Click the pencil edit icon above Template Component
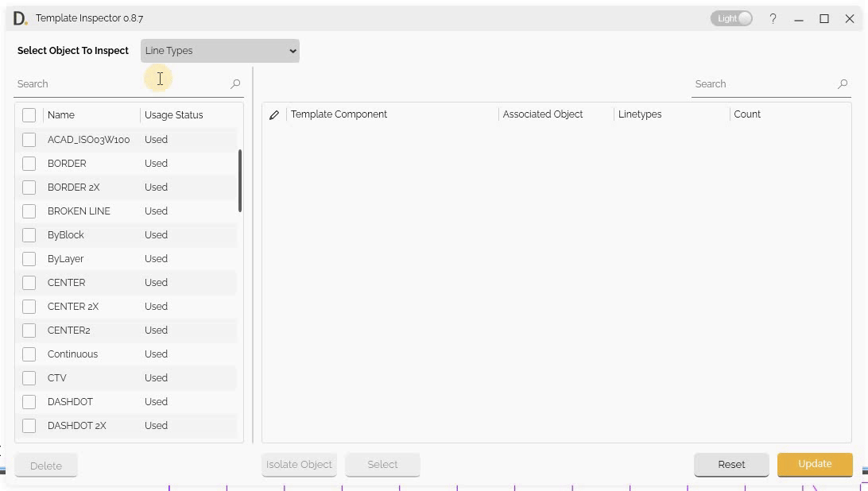Viewport: 868px width, 491px height. click(x=274, y=114)
